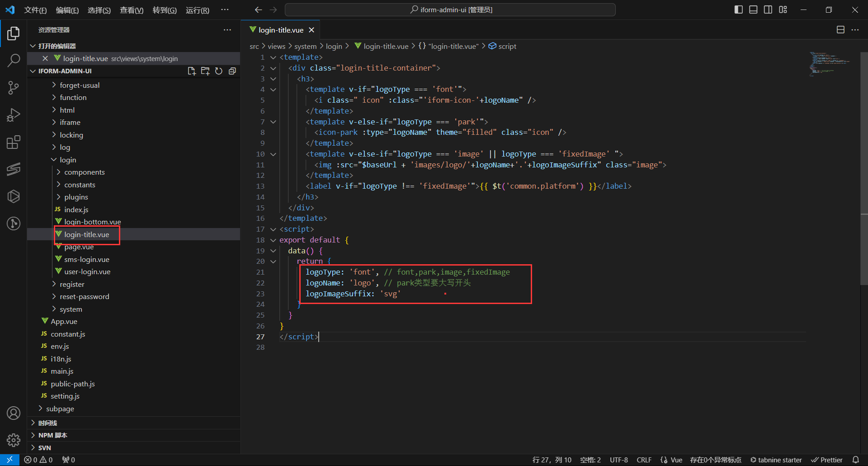Refresh the IFORM-ADMIN-UI explorer tree
The width and height of the screenshot is (868, 466).
click(x=219, y=71)
